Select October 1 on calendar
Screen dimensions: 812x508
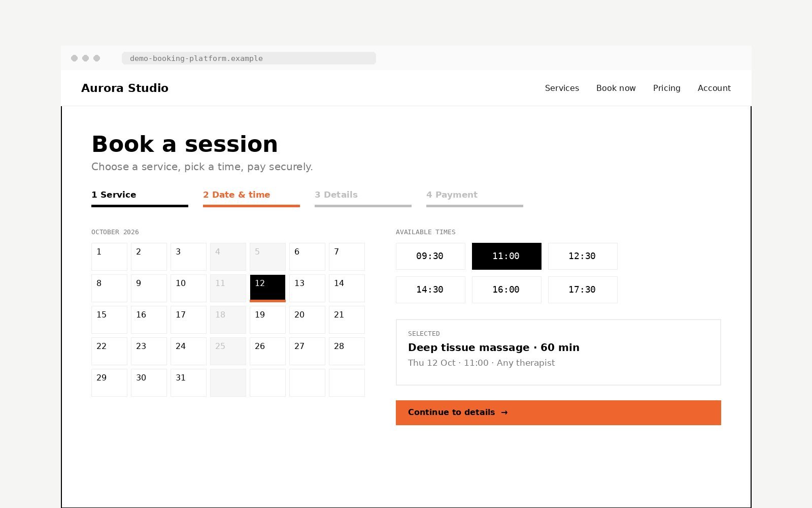pos(109,257)
